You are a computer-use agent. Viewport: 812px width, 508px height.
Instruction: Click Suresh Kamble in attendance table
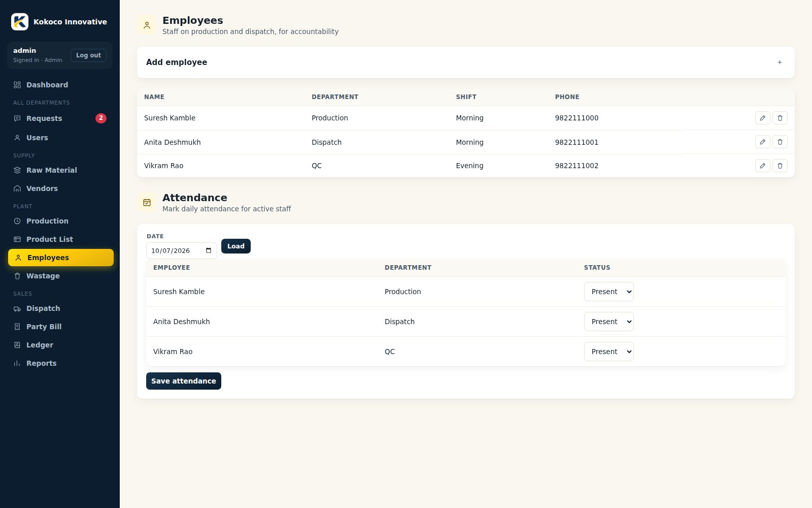[179, 292]
